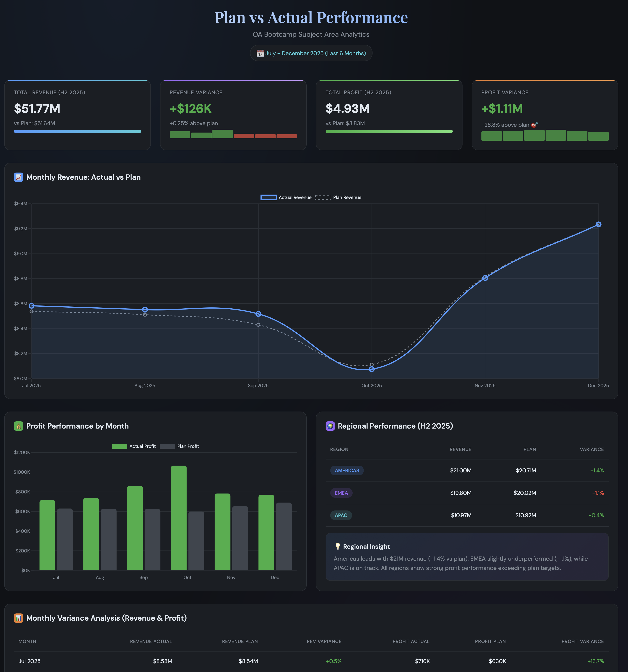Click the Total Revenue progress bar
This screenshot has height=672, width=628.
(77, 132)
